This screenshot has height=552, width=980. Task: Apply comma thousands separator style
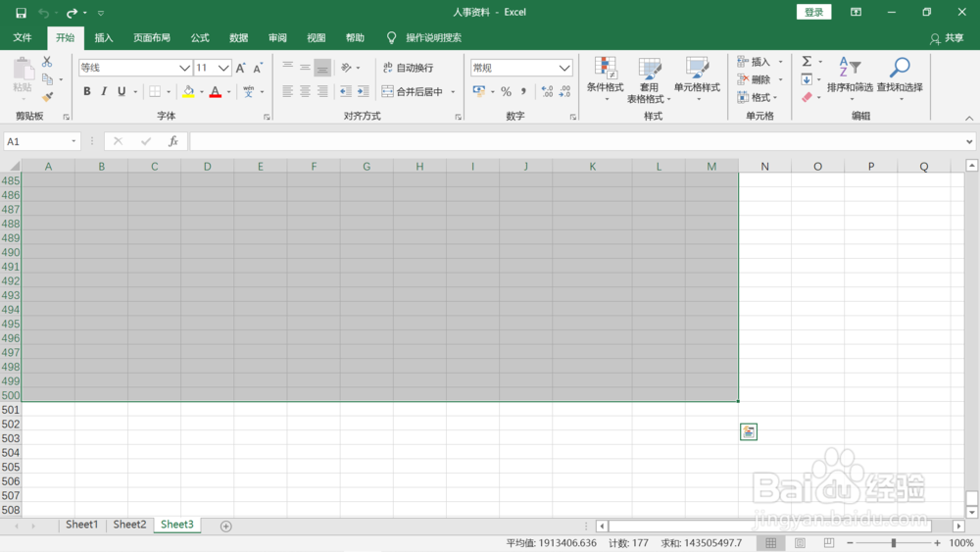pyautogui.click(x=523, y=92)
